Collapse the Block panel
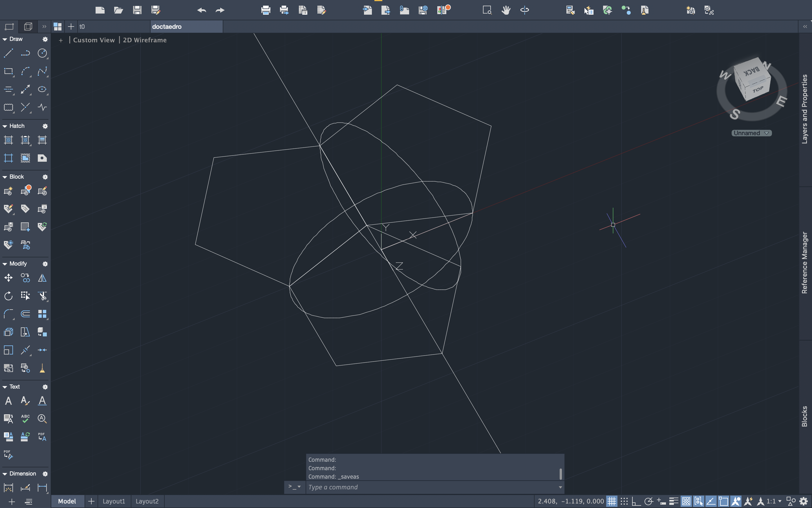Screen dimensions: 812x508 [5, 177]
